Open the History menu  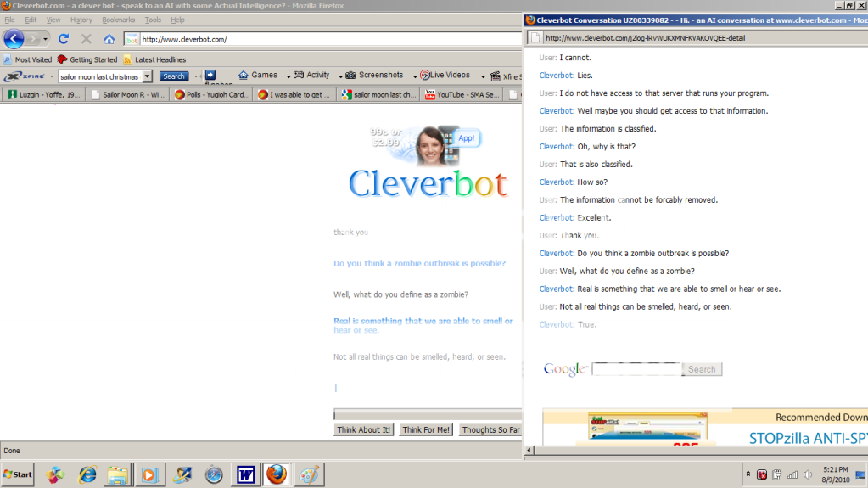[81, 20]
